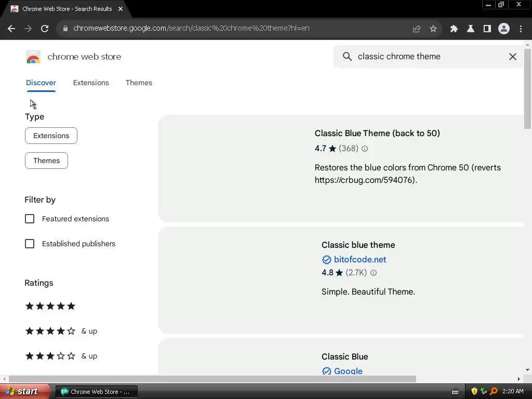532x399 pixels.
Task: Open Chrome's three-dot menu
Action: [x=521, y=29]
